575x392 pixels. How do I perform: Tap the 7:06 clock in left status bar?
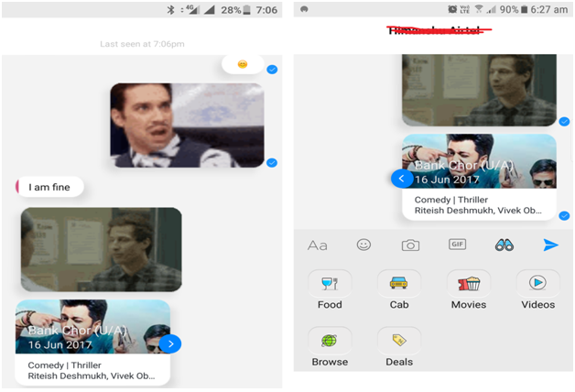point(266,10)
